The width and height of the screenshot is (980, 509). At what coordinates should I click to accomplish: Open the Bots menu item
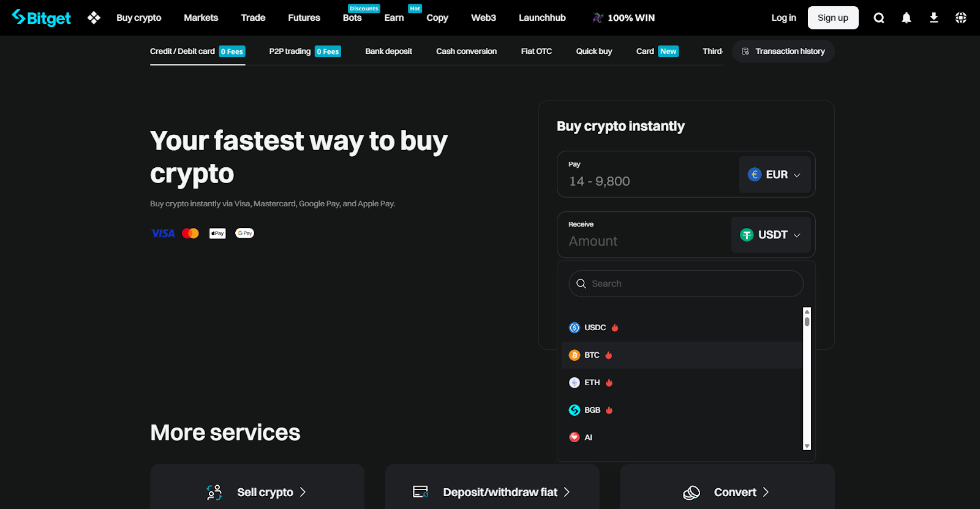pos(352,18)
